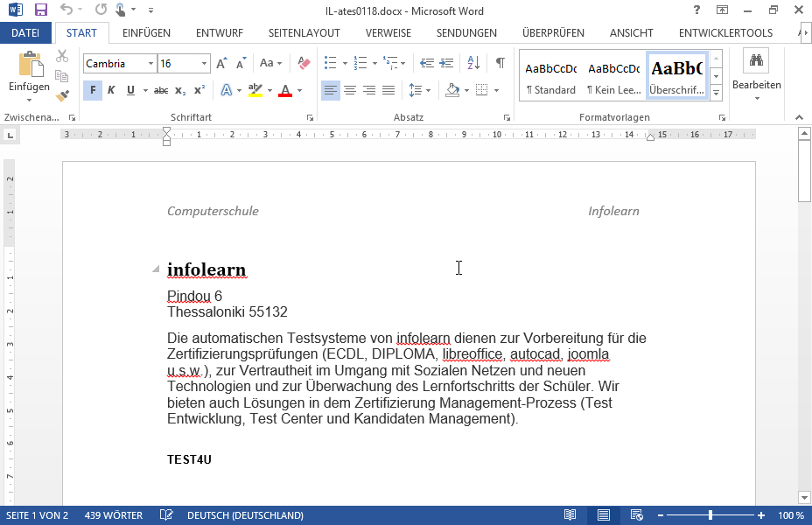Image resolution: width=812 pixels, height=525 pixels.
Task: Open the Einfügen paste dropdown arrow
Action: click(x=29, y=100)
